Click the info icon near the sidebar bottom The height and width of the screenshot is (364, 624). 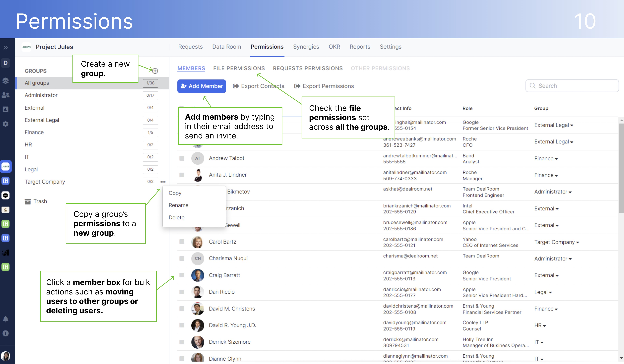click(6, 333)
